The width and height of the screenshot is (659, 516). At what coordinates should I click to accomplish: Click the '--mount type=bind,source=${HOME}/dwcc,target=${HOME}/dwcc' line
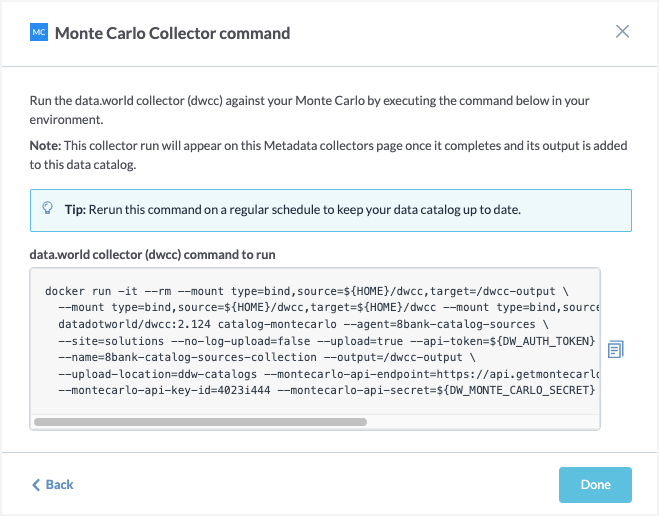(x=328, y=308)
